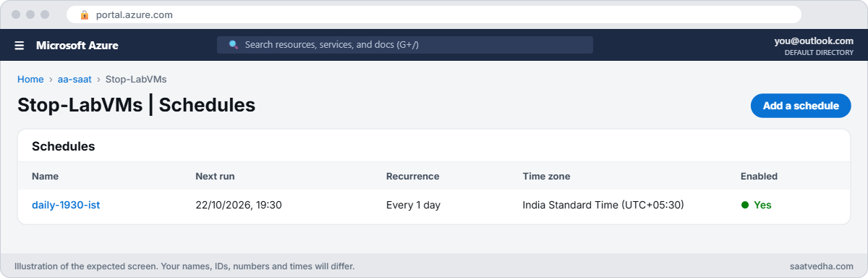Open the you@outlook.com account menu
868x278 pixels.
(x=814, y=41)
